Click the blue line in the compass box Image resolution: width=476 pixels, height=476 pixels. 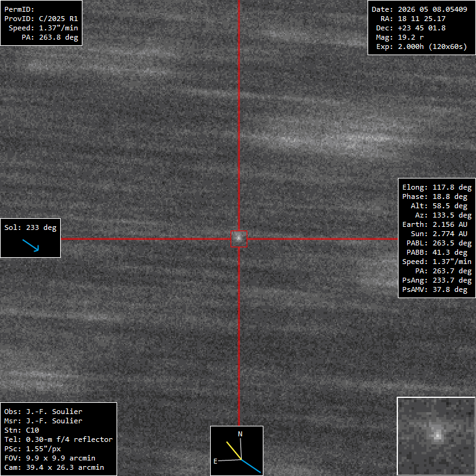pyautogui.click(x=251, y=466)
